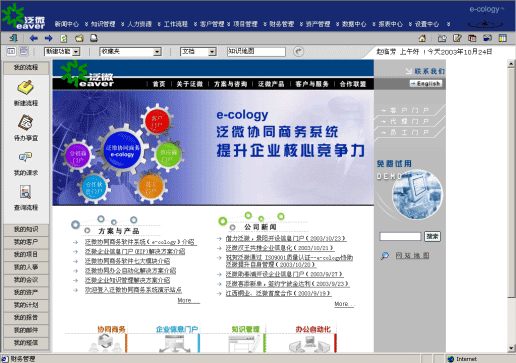
Task: Click the blue forward arrow in toolbar
Action: pyautogui.click(x=49, y=38)
